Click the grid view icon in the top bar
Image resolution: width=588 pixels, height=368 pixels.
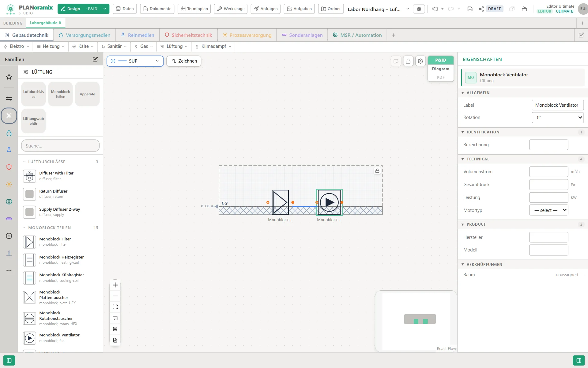pyautogui.click(x=419, y=9)
